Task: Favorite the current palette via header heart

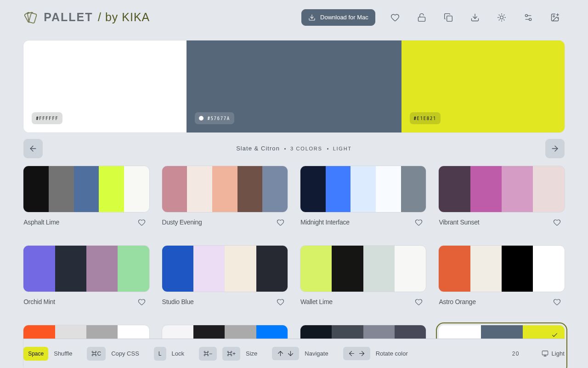Action: [x=395, y=17]
